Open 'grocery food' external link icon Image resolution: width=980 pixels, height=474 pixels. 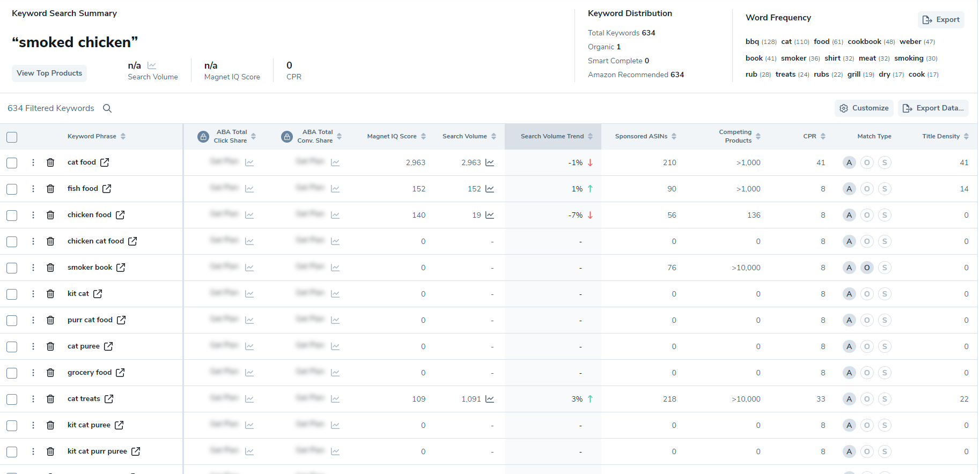tap(120, 373)
